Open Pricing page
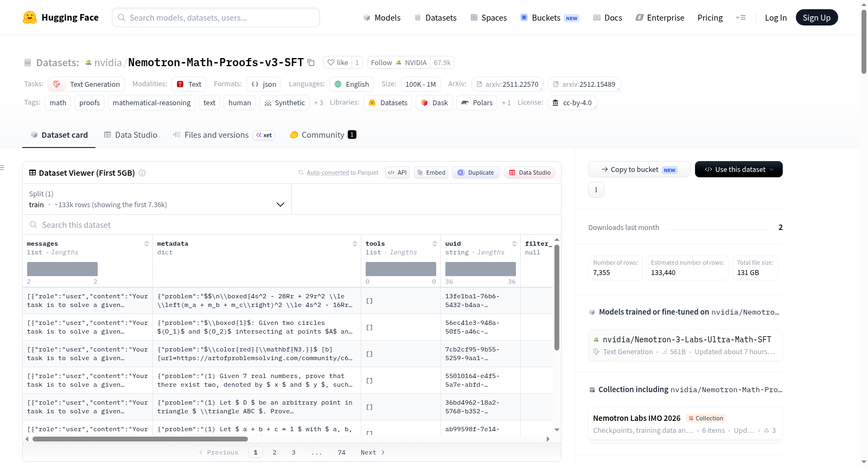Image resolution: width=868 pixels, height=467 pixels. pyautogui.click(x=710, y=17)
